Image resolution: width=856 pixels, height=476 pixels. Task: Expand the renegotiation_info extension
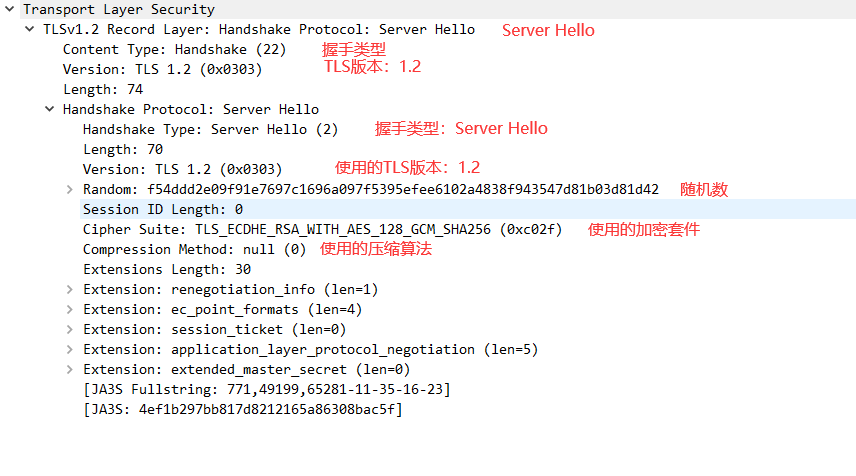[69, 289]
